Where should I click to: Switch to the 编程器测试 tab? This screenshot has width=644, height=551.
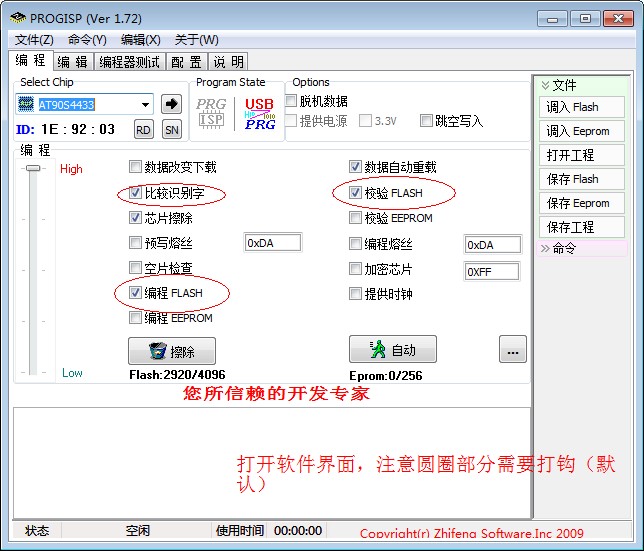pos(129,62)
